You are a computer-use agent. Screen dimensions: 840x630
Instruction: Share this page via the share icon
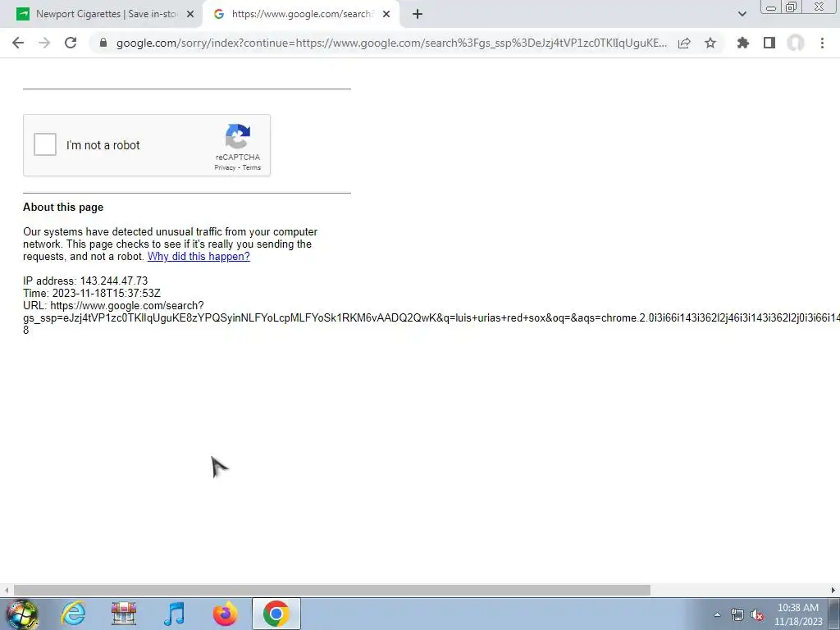tap(684, 43)
